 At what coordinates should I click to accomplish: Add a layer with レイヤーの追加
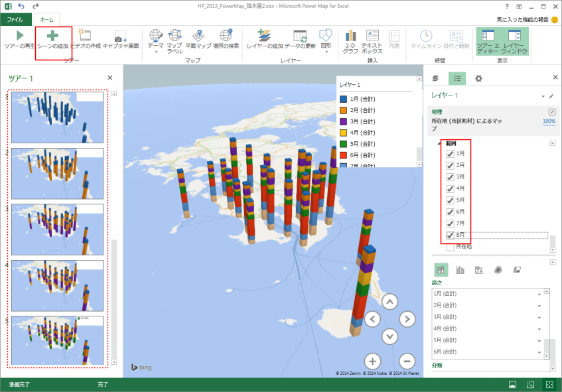[x=265, y=40]
